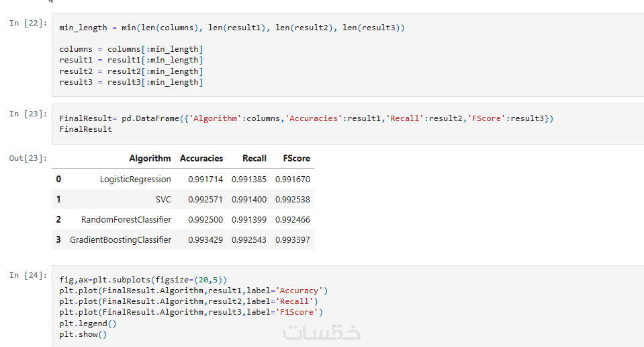Click the result3 slicing code line
The image size is (644, 347).
[131, 82]
